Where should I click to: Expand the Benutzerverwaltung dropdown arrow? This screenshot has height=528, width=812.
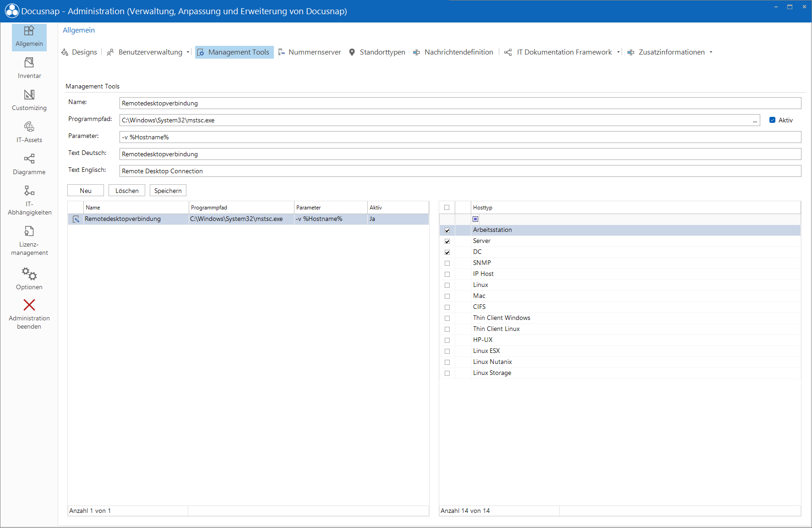[188, 52]
